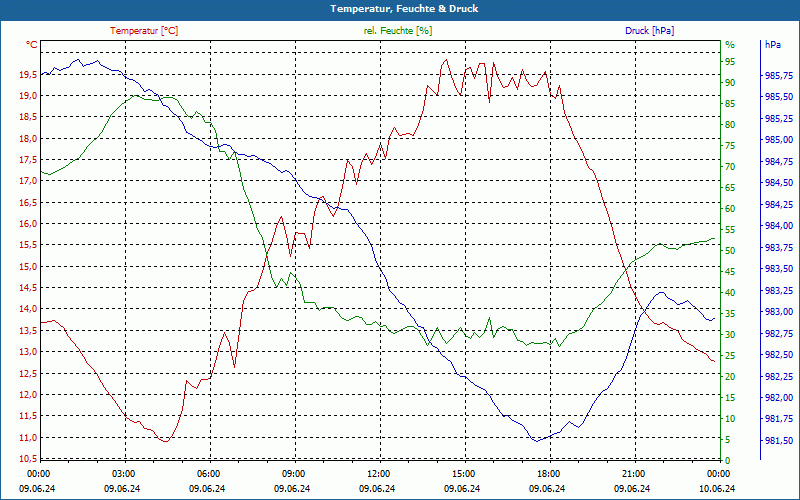Click the '06:00' time axis label
The height and width of the screenshot is (500, 800).
(207, 473)
